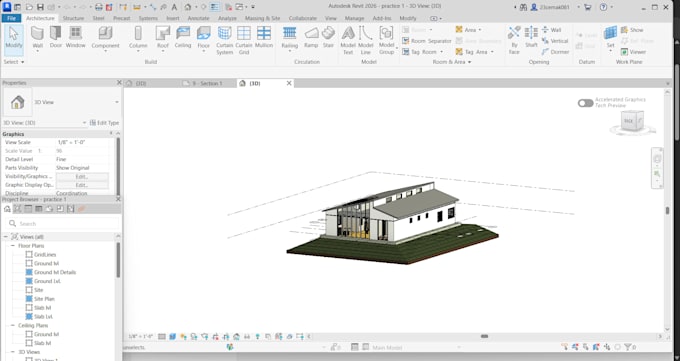The image size is (680, 361).
Task: Click the Save icon in quick access toolbar
Action: point(40,7)
